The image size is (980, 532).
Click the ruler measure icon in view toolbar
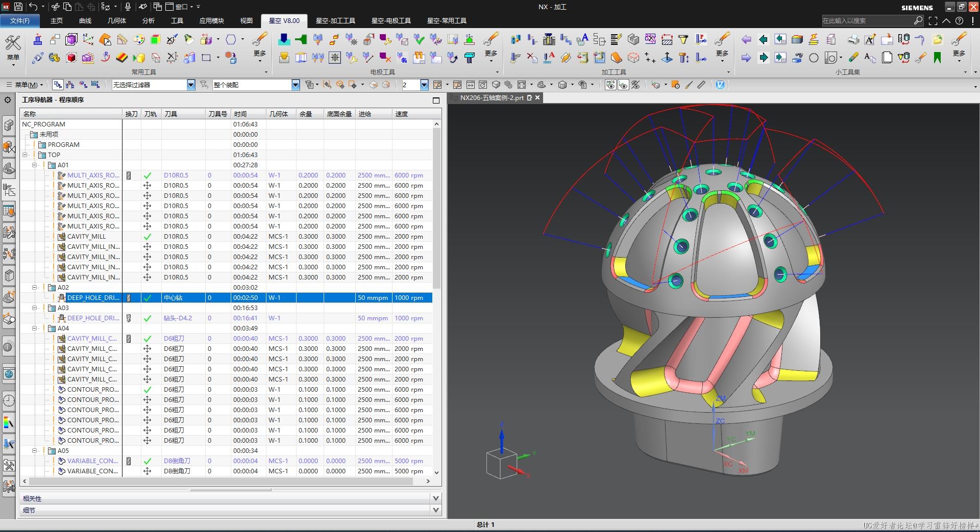(701, 85)
